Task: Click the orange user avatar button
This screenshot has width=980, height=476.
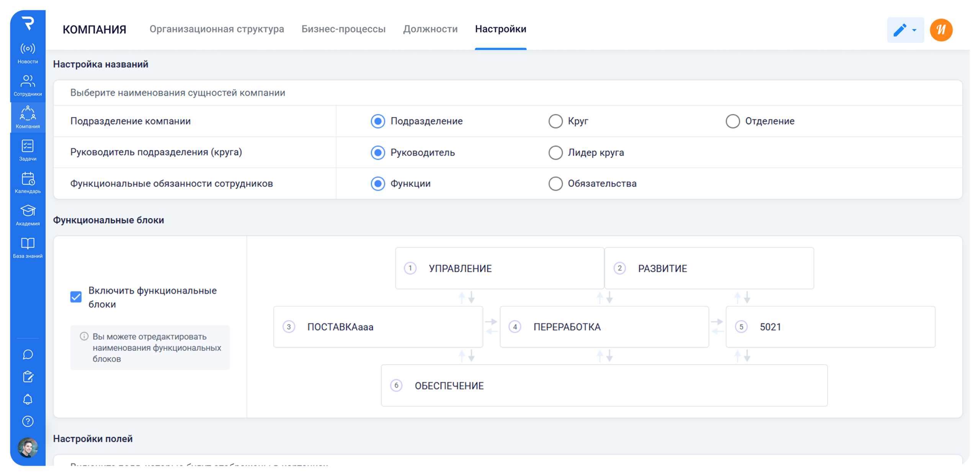Action: click(x=941, y=30)
